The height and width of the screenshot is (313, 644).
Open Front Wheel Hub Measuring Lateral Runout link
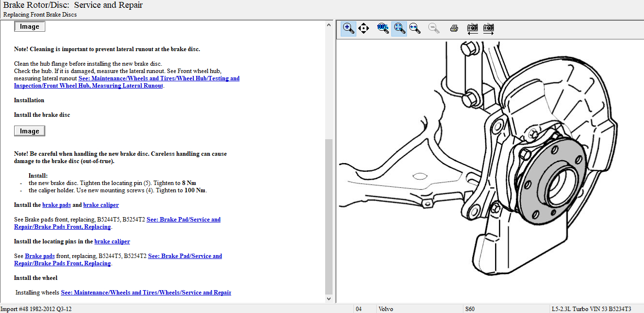(x=127, y=82)
